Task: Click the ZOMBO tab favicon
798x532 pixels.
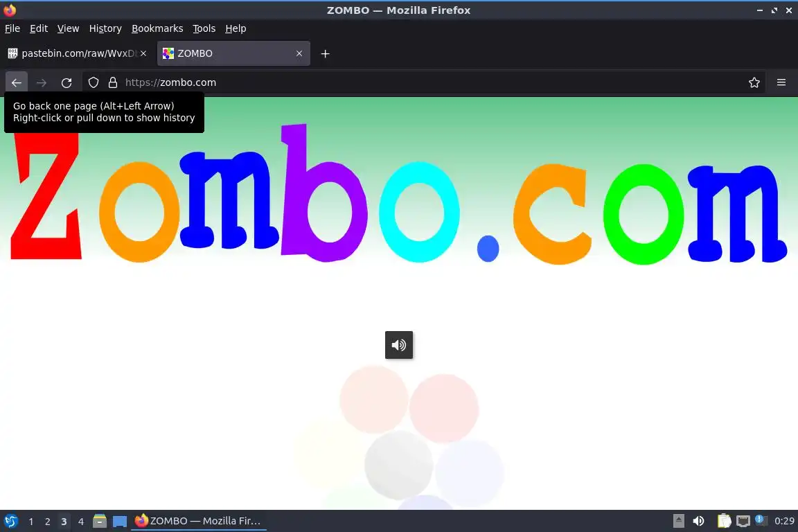Action: pos(168,53)
